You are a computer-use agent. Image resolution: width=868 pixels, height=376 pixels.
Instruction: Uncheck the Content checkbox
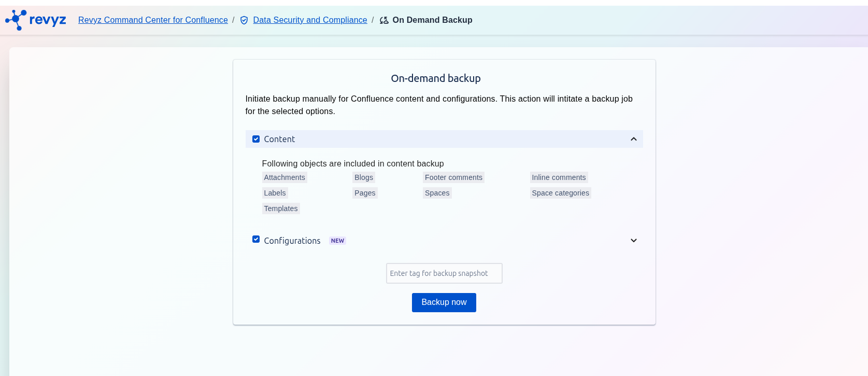point(256,139)
